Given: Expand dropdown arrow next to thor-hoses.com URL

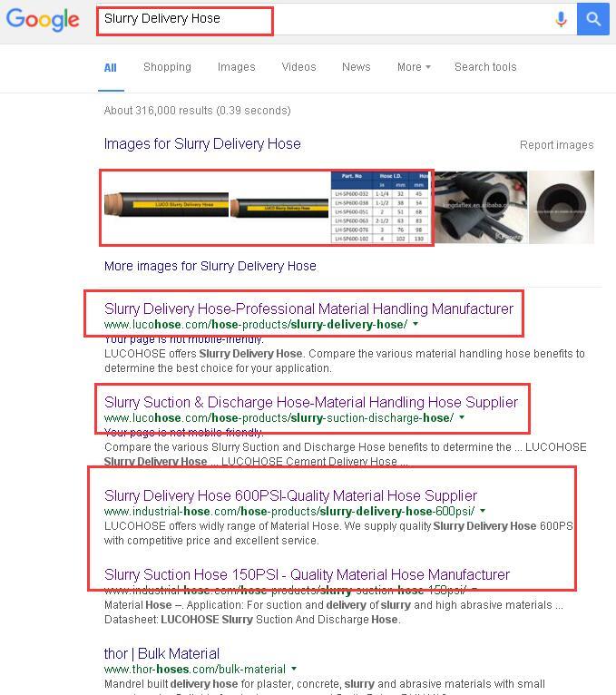Looking at the screenshot, I should [x=294, y=669].
